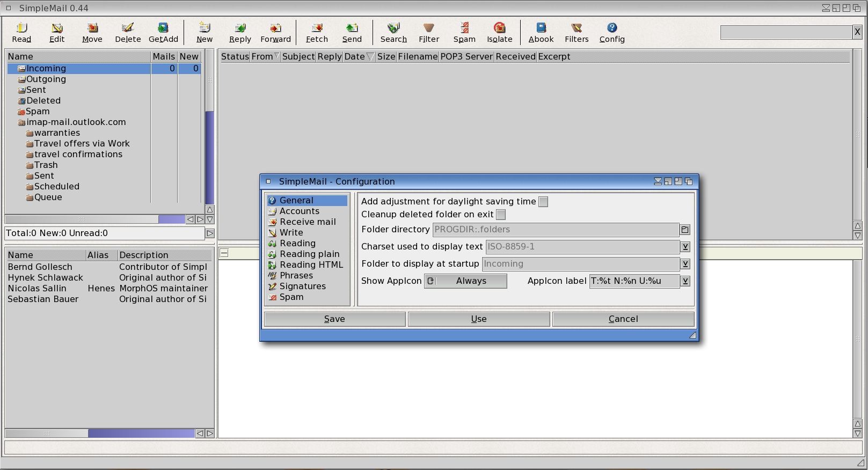
Task: Click the AppIcon label text field
Action: (634, 281)
